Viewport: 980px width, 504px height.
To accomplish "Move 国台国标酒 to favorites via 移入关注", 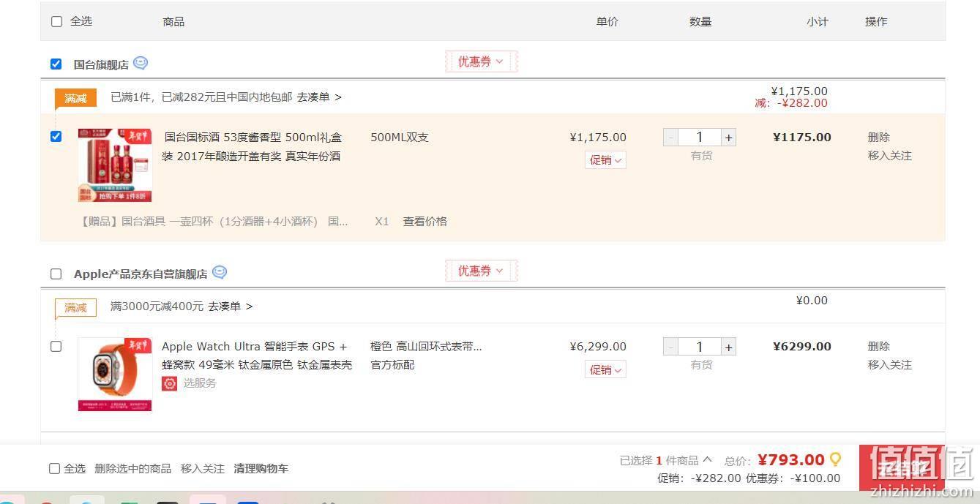I will click(x=890, y=155).
